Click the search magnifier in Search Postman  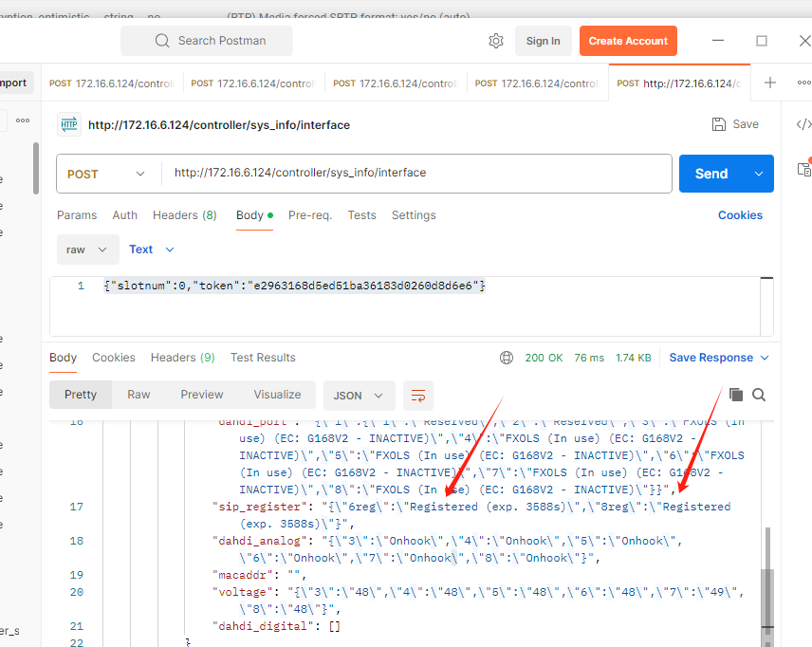(162, 41)
